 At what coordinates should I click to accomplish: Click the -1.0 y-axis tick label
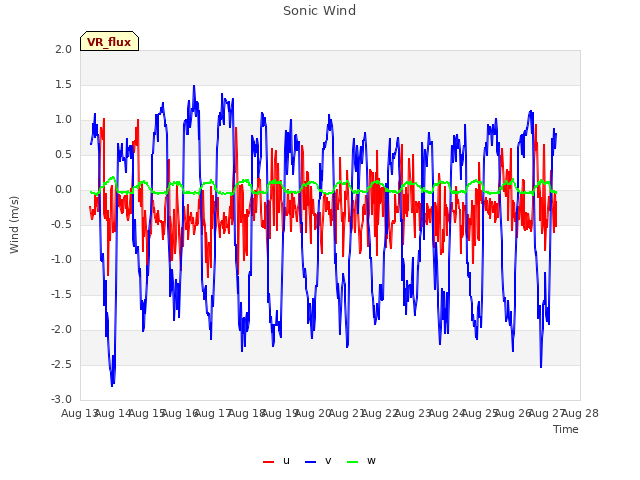tap(62, 260)
